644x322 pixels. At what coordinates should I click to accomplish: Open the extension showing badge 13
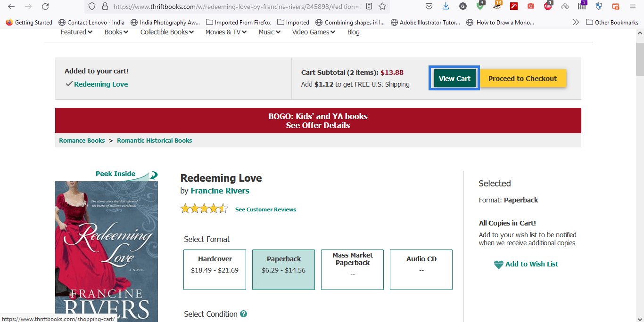click(497, 6)
